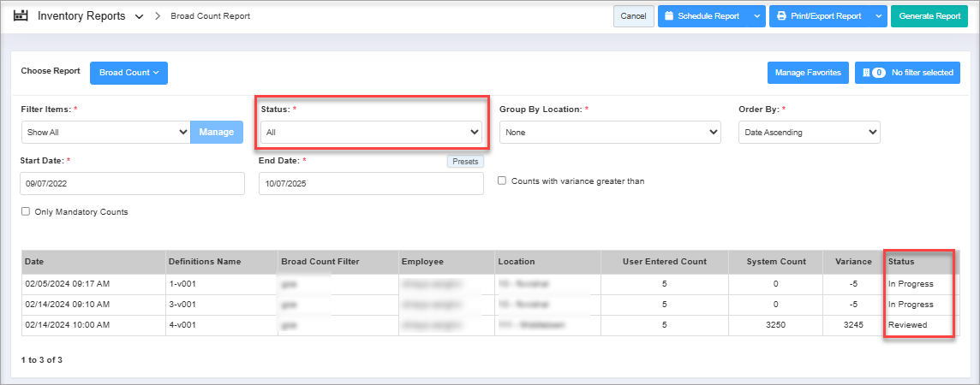980x385 pixels.
Task: Expand the Group By Location dropdown
Action: pyautogui.click(x=610, y=133)
